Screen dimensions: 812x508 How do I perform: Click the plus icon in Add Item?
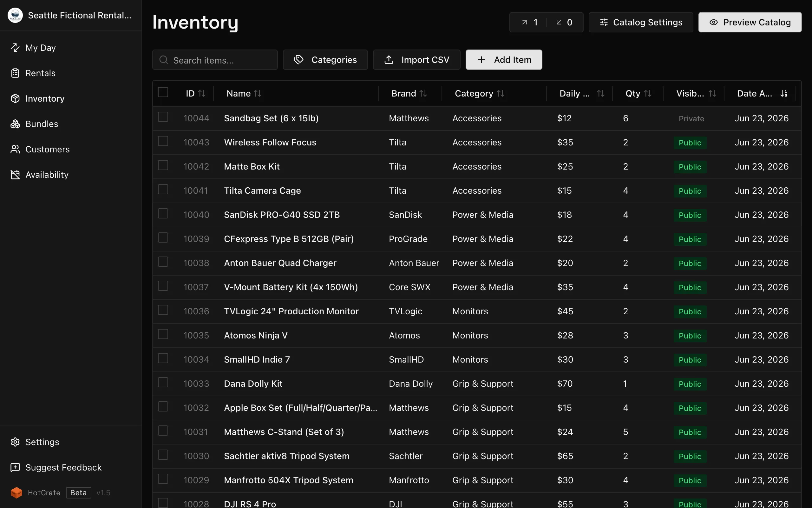point(481,59)
